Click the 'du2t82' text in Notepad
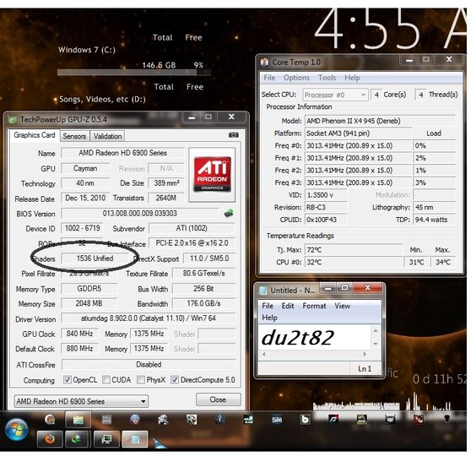Viewport: 476px width, 462px height. tap(297, 338)
